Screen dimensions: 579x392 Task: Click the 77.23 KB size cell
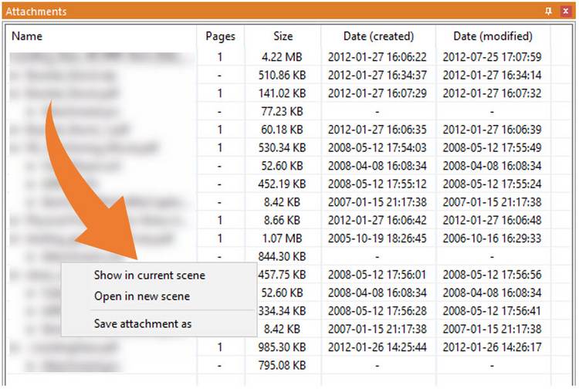(x=282, y=111)
